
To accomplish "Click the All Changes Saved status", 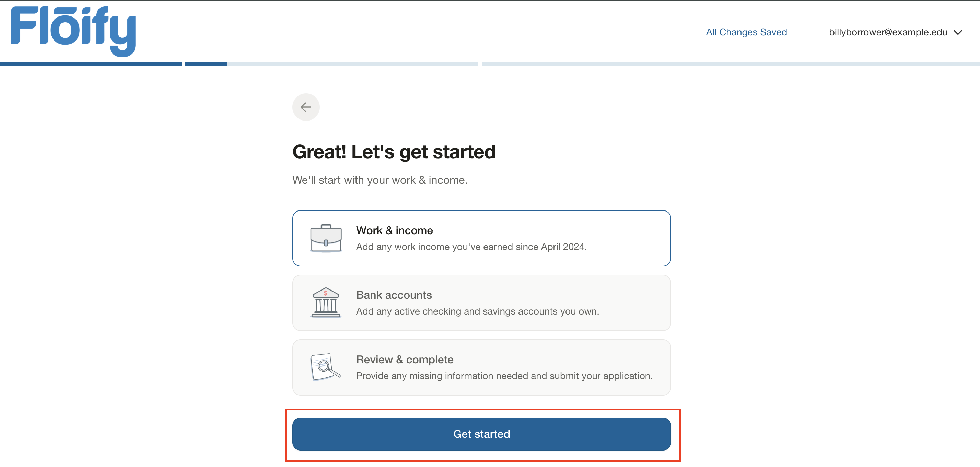I will pyautogui.click(x=746, y=32).
